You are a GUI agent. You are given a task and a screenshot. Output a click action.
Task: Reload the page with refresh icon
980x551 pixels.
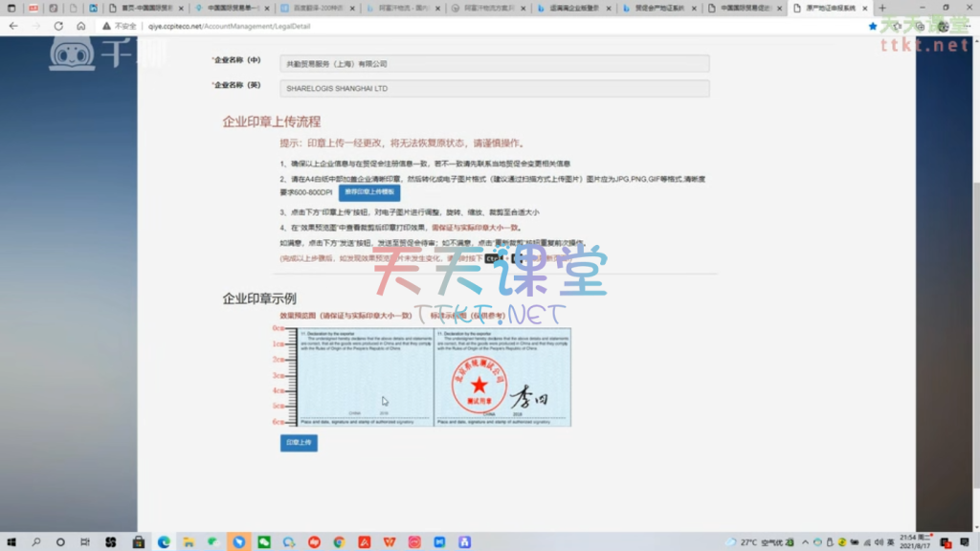coord(58,26)
